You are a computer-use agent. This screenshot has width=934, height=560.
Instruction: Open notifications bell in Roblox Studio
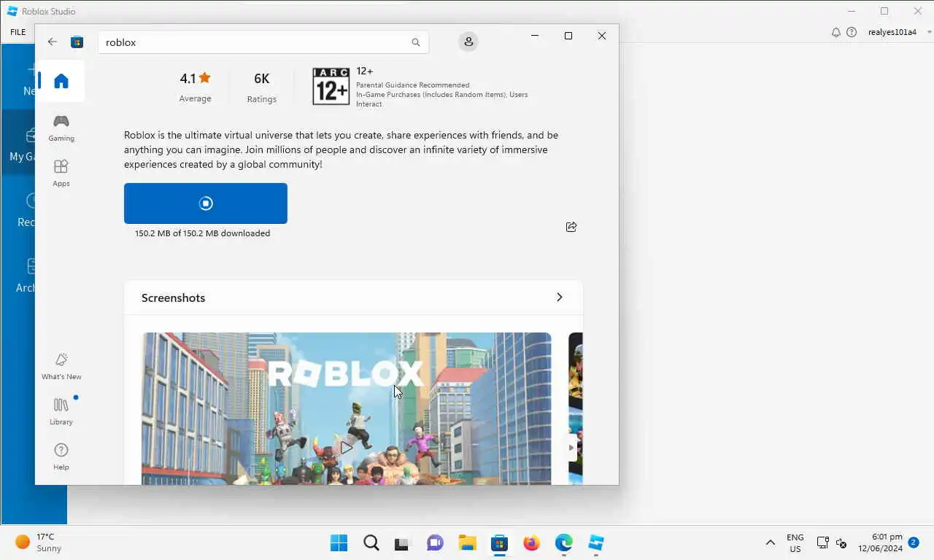tap(836, 32)
